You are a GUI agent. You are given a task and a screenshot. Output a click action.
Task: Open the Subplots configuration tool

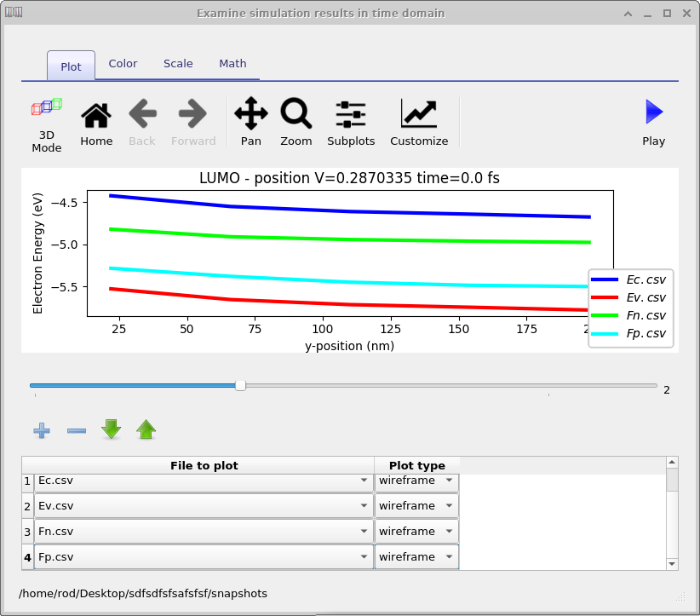pos(351,124)
